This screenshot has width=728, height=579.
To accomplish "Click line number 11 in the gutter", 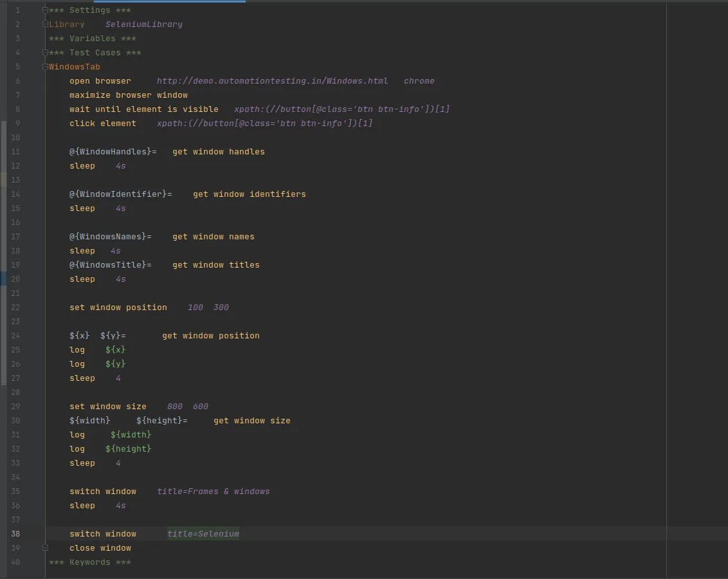I will [15, 151].
